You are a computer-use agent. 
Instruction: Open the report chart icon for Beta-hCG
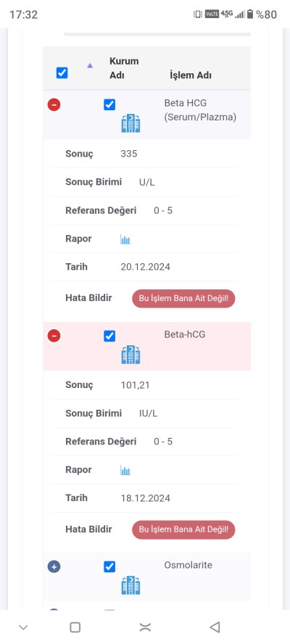(125, 470)
